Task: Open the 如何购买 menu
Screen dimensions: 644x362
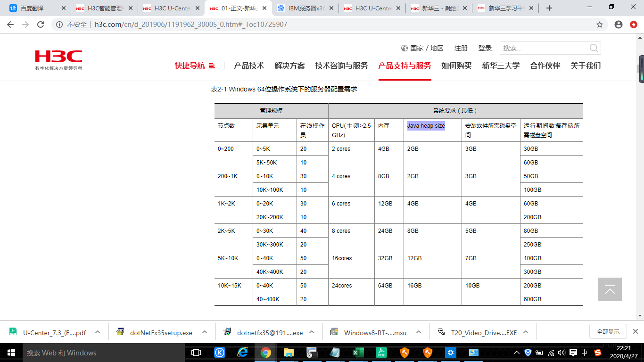Action: 456,66
